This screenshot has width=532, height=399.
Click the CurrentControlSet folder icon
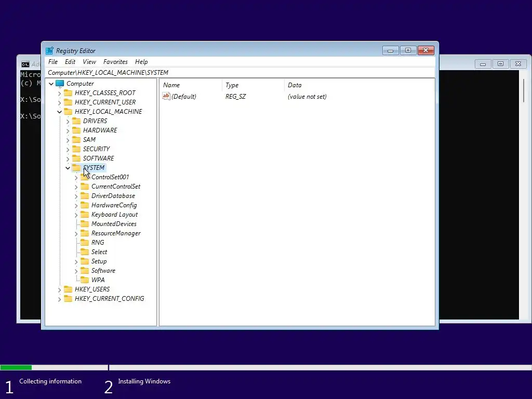pyautogui.click(x=85, y=187)
